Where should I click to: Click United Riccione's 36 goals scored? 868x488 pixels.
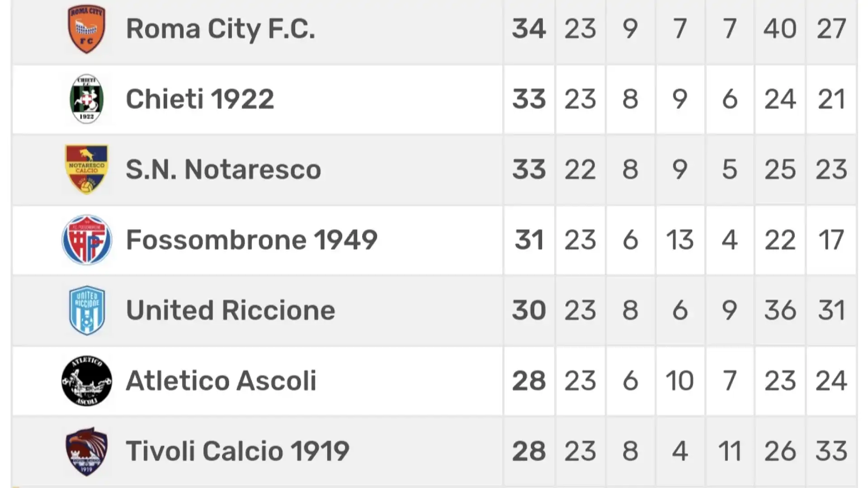(x=780, y=310)
